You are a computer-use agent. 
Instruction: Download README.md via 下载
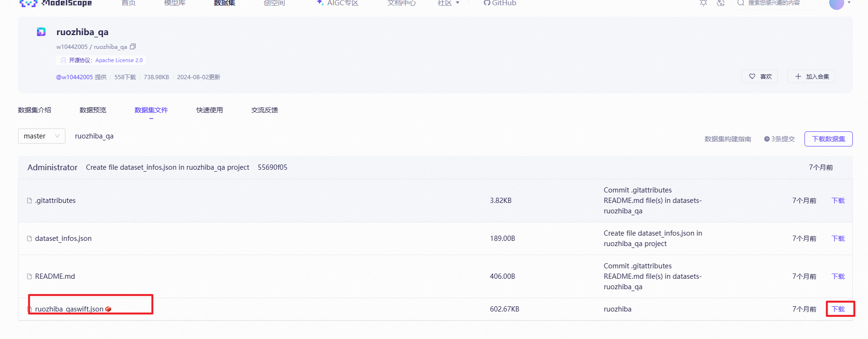[x=838, y=276]
